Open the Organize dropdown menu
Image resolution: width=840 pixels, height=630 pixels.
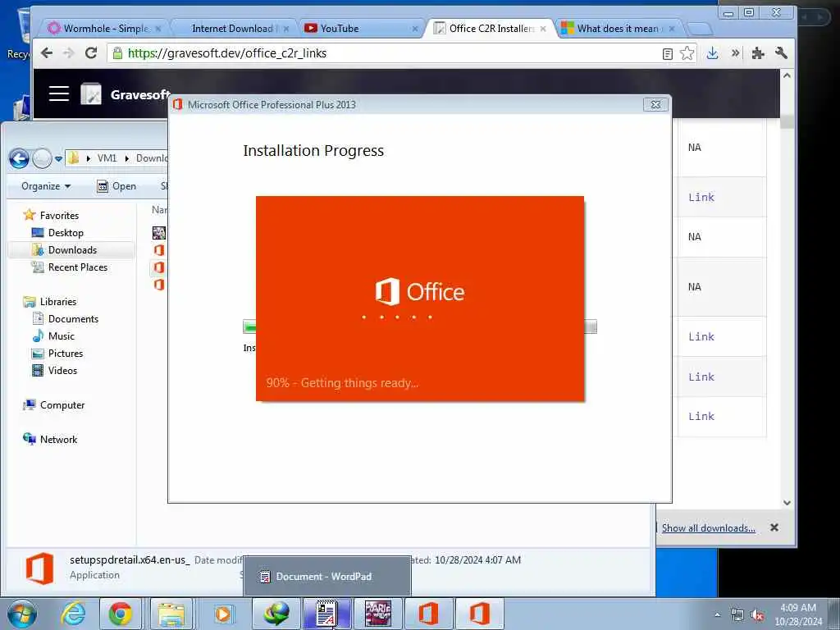tap(46, 186)
